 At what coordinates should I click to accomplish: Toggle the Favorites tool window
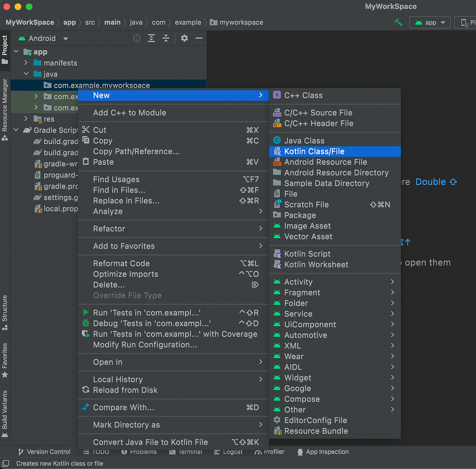(x=5, y=360)
